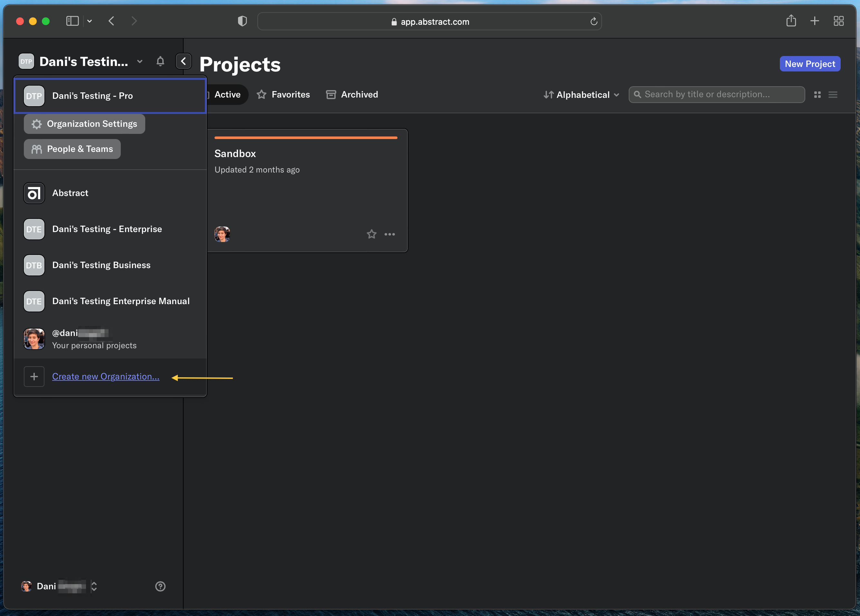Click the Projects heading
The height and width of the screenshot is (616, 860).
click(240, 64)
